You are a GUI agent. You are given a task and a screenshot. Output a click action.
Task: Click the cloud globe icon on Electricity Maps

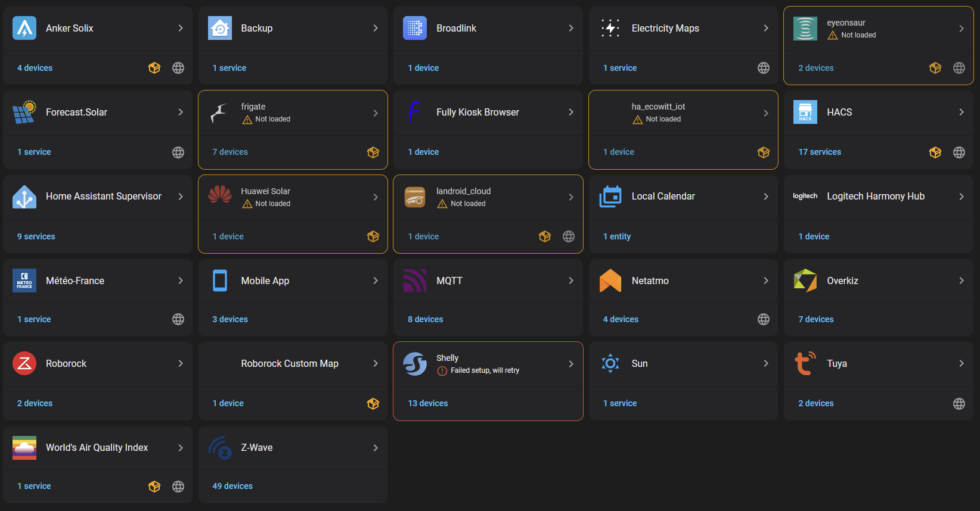pos(764,68)
